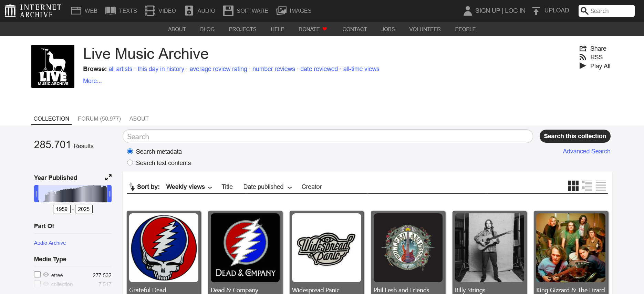
Task: Click the Year Published histogram bars
Action: 73,194
